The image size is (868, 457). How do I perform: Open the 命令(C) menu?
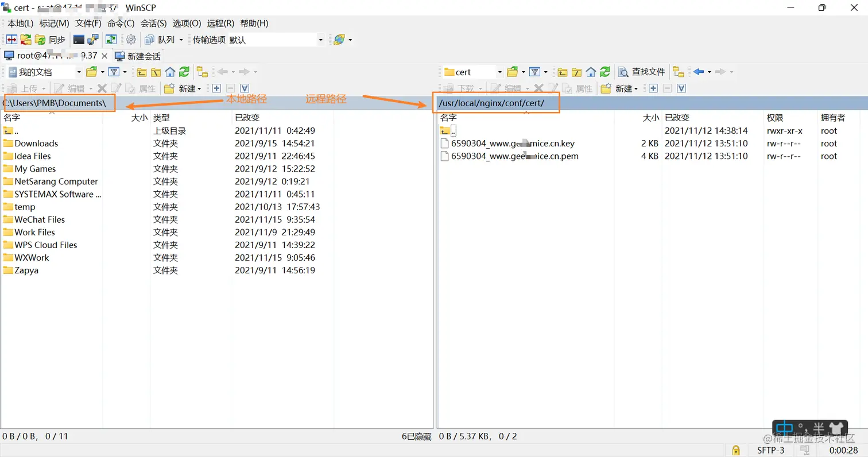tap(121, 24)
